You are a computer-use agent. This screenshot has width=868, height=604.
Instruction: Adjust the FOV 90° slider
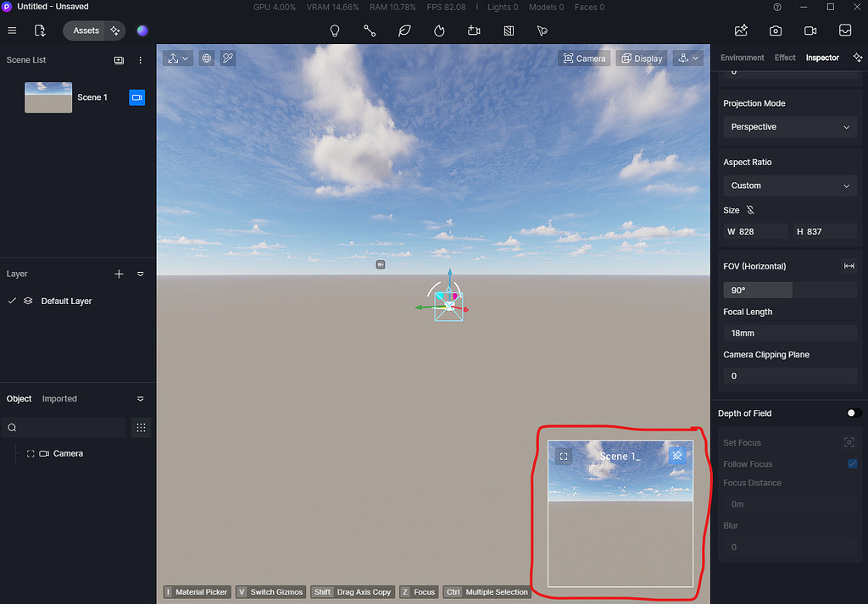tap(790, 290)
